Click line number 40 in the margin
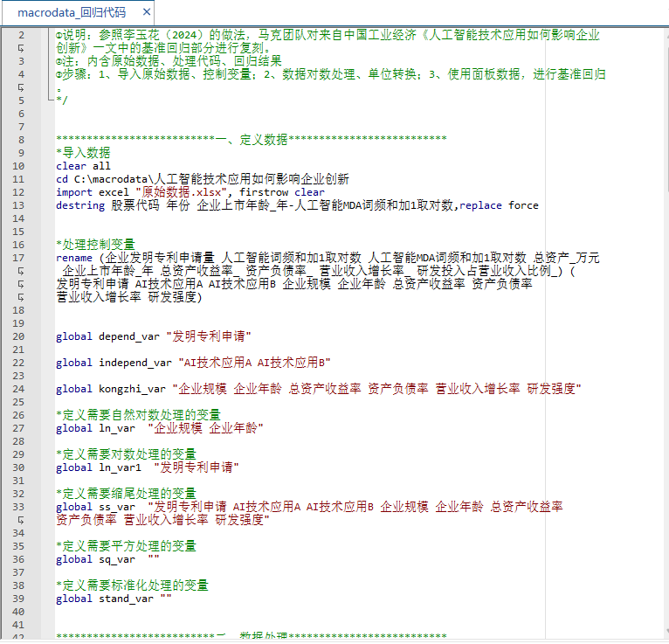 pyautogui.click(x=18, y=612)
